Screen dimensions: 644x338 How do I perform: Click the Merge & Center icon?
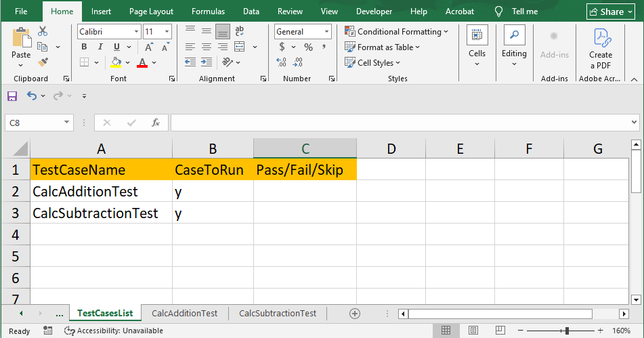coord(240,47)
